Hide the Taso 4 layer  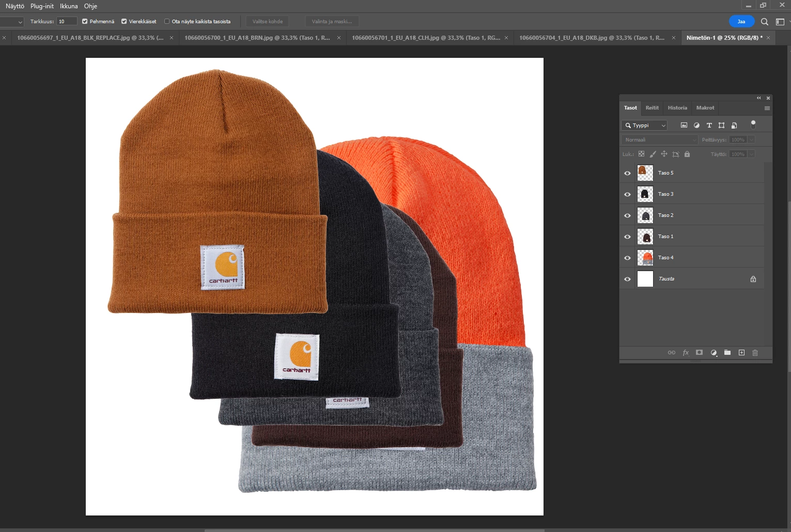[x=627, y=258]
